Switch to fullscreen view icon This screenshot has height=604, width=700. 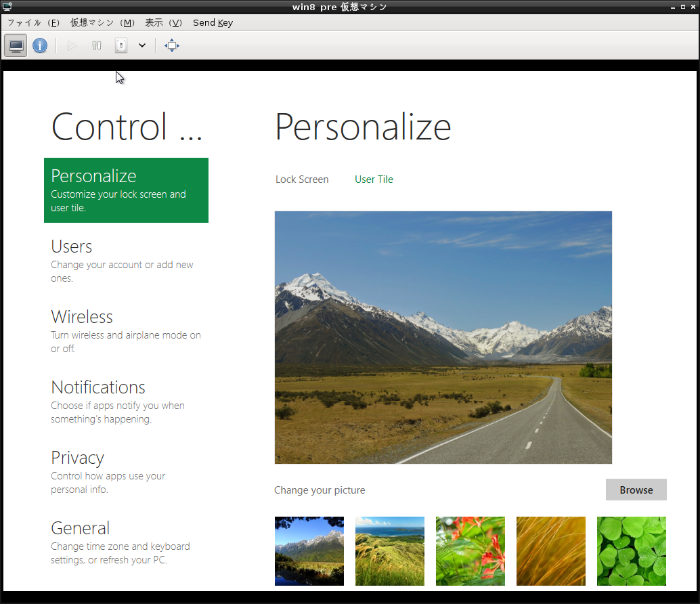(172, 45)
